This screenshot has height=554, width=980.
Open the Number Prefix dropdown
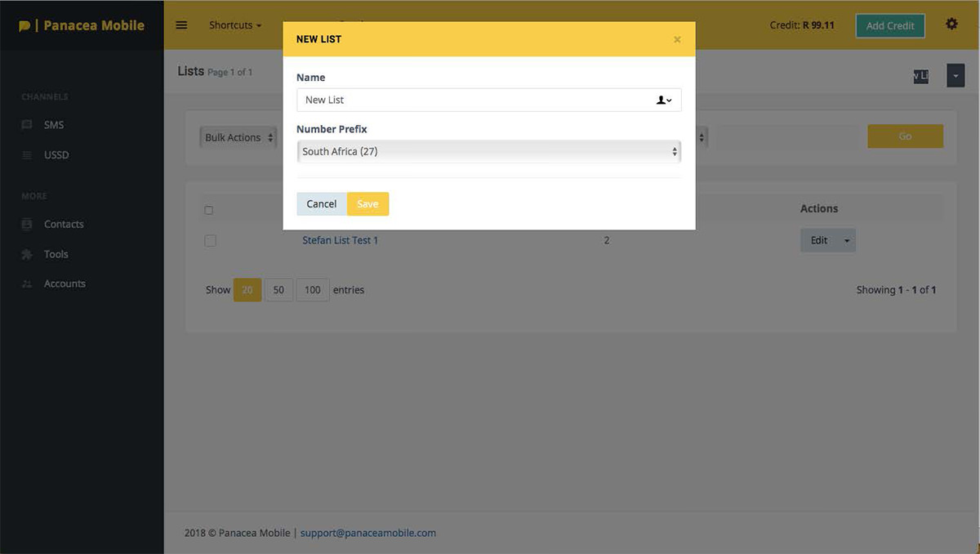pyautogui.click(x=488, y=151)
